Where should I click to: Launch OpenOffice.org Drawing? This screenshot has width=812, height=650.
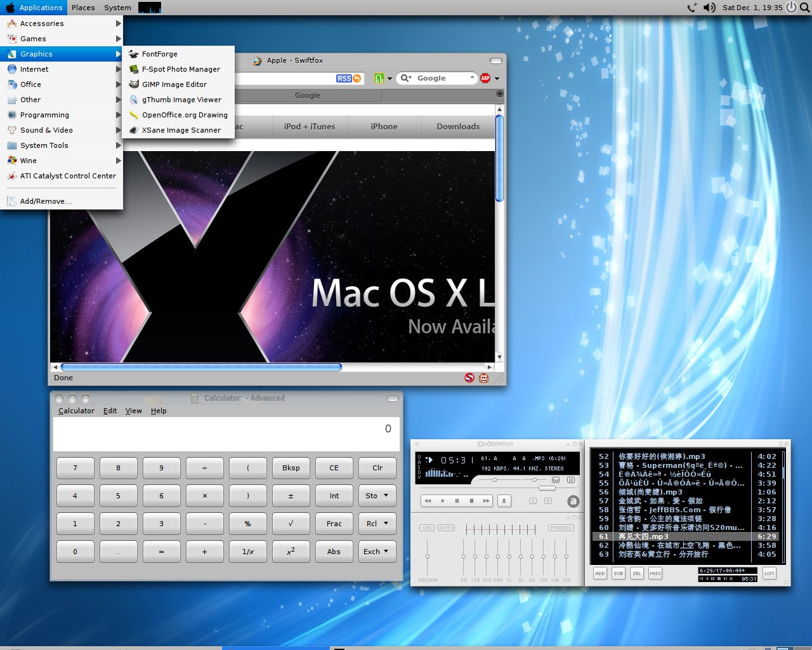pos(178,115)
